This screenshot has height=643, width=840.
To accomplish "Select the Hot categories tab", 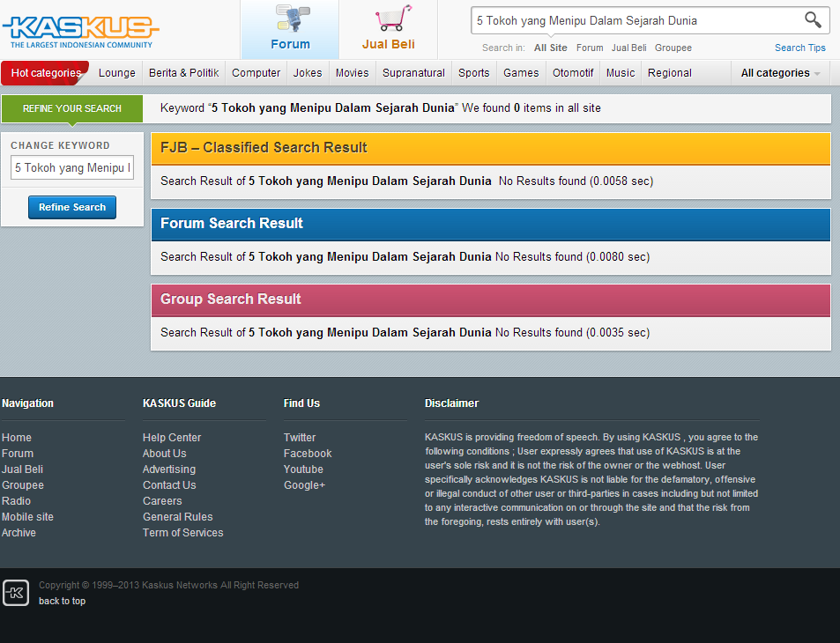I will 46,73.
